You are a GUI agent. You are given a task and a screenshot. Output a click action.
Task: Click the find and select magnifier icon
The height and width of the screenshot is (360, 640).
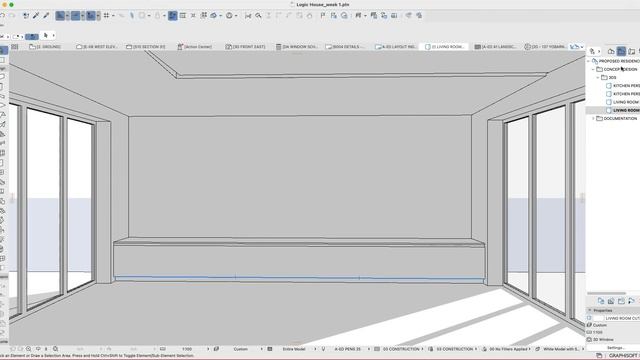click(x=258, y=16)
